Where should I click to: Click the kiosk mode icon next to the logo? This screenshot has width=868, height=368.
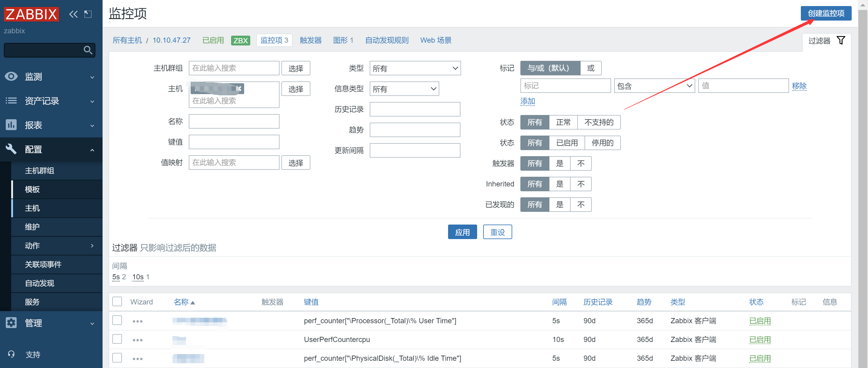coord(88,14)
